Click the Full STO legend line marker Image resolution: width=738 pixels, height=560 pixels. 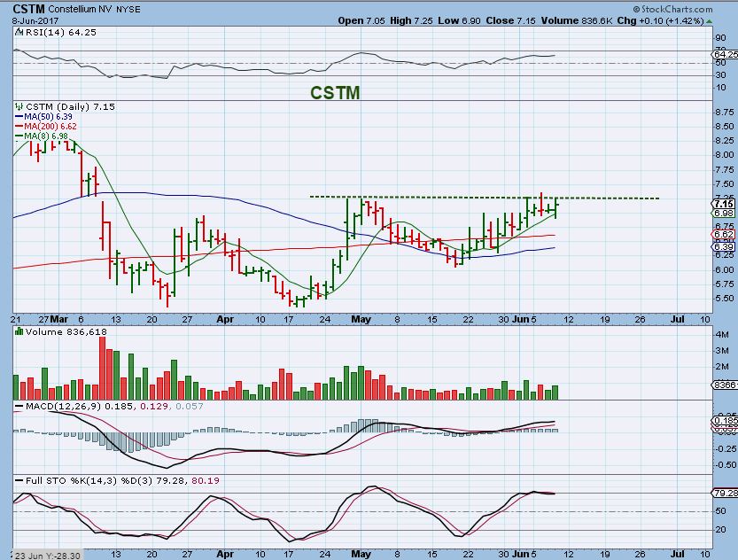pos(19,481)
